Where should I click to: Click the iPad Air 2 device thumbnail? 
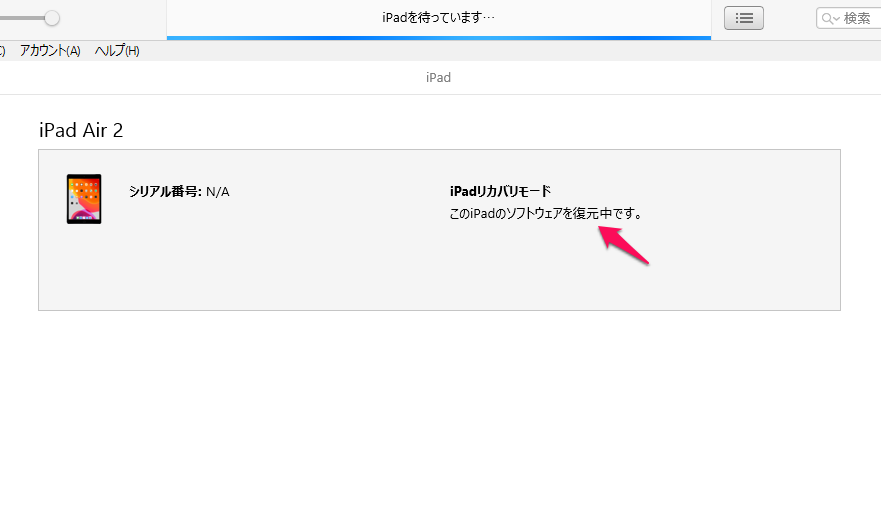[84, 199]
